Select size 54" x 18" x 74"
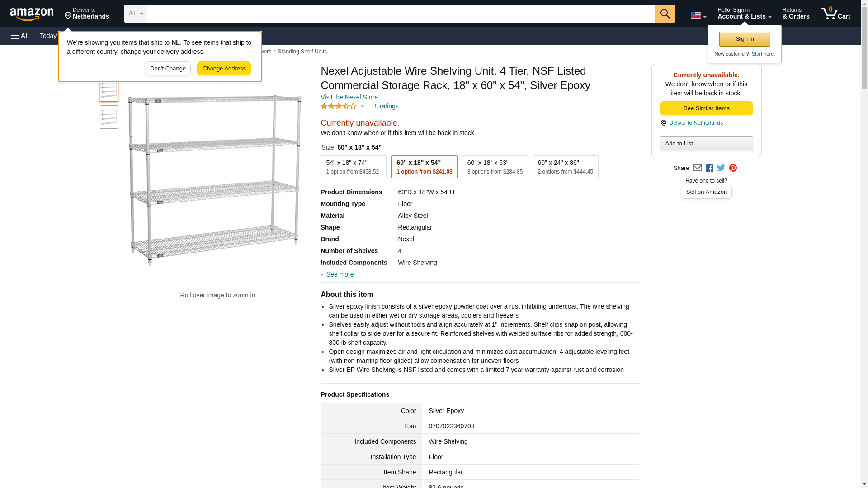This screenshot has height=488, width=868. pos(353,167)
